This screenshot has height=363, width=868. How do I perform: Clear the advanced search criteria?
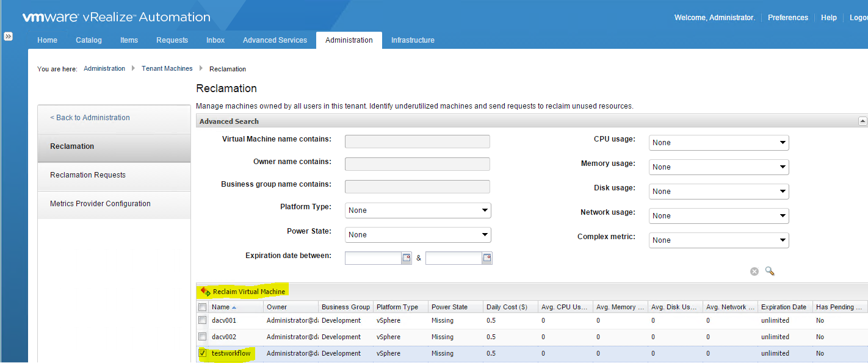pyautogui.click(x=754, y=271)
